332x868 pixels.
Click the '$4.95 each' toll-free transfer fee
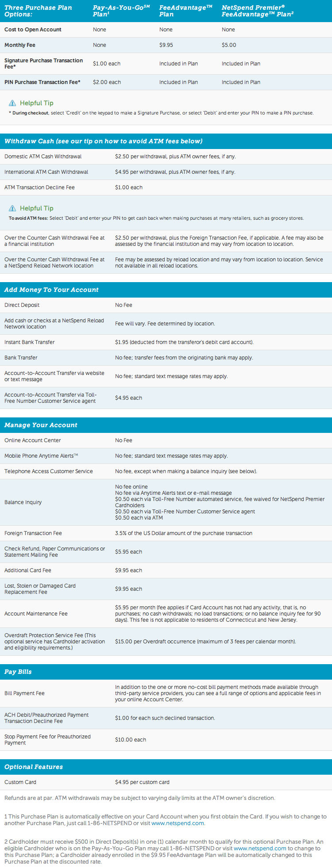coord(128,398)
